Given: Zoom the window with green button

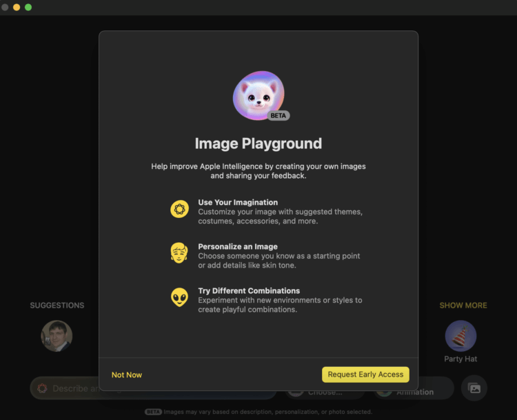Looking at the screenshot, I should 28,8.
